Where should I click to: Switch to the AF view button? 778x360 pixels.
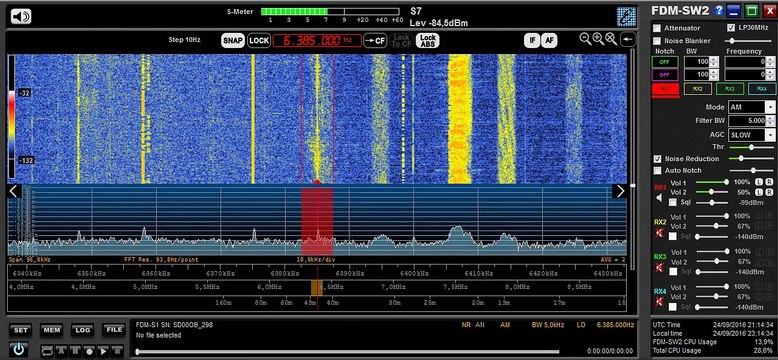coord(548,41)
